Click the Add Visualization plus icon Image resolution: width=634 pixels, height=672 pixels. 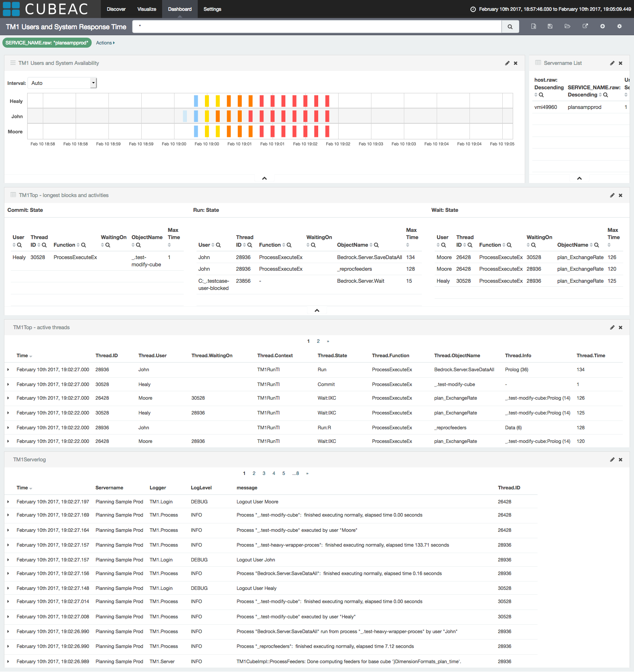tap(602, 26)
